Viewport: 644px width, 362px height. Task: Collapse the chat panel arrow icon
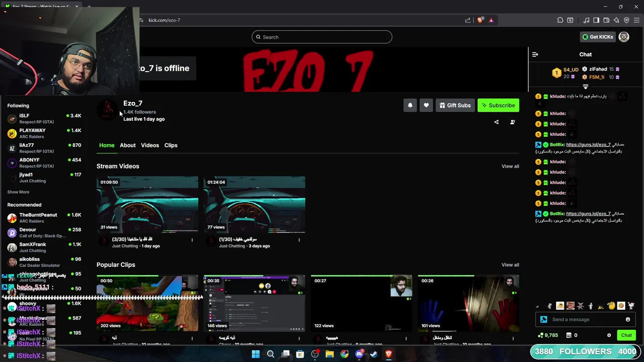coord(535,54)
